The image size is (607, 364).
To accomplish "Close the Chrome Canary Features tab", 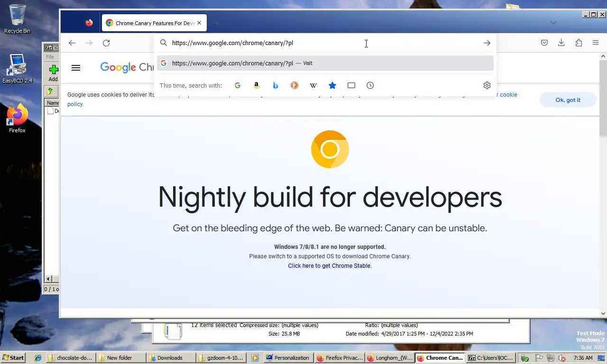I will click(x=199, y=23).
